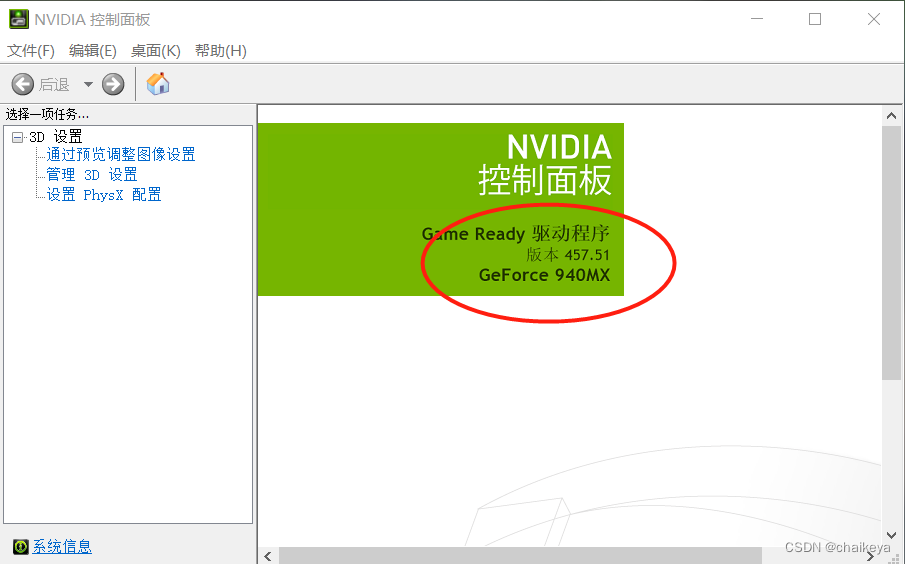Close the NVIDIA 控制面板 window
905x564 pixels.
pos(874,19)
